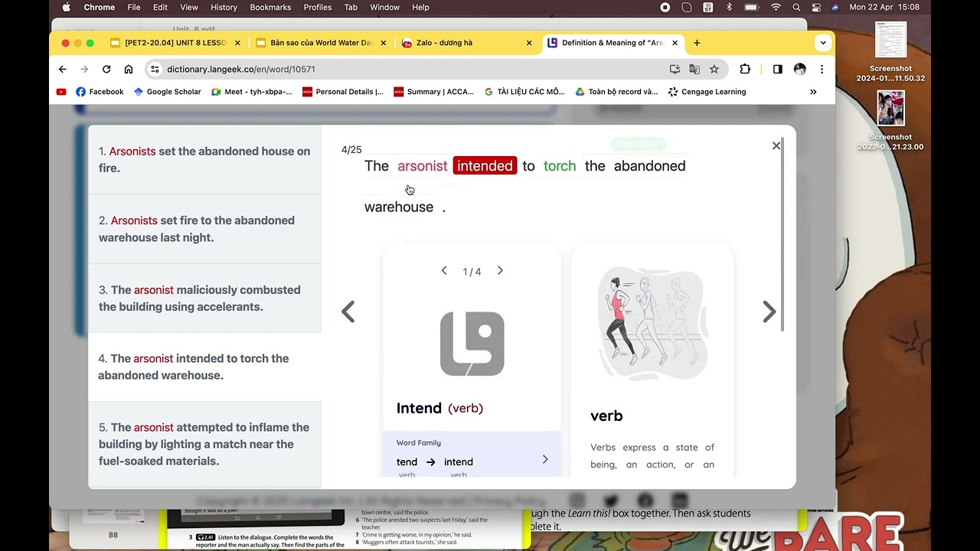This screenshot has width=980, height=551.
Task: Open the Chrome three-dot menu
Action: (822, 69)
